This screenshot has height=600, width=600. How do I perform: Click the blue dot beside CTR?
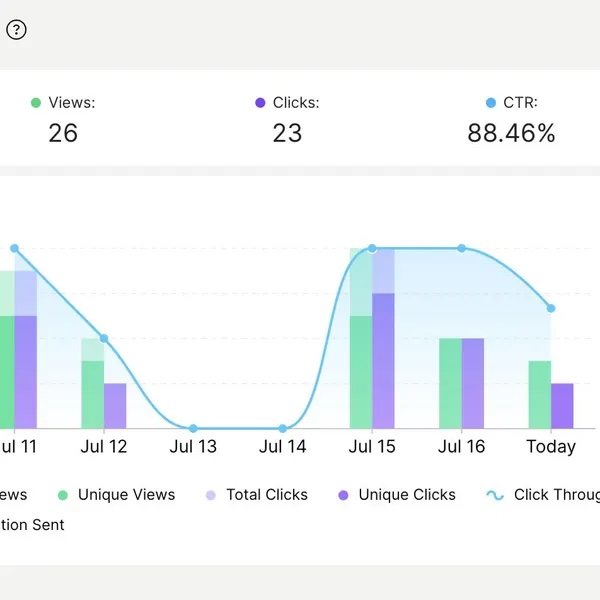(490, 102)
